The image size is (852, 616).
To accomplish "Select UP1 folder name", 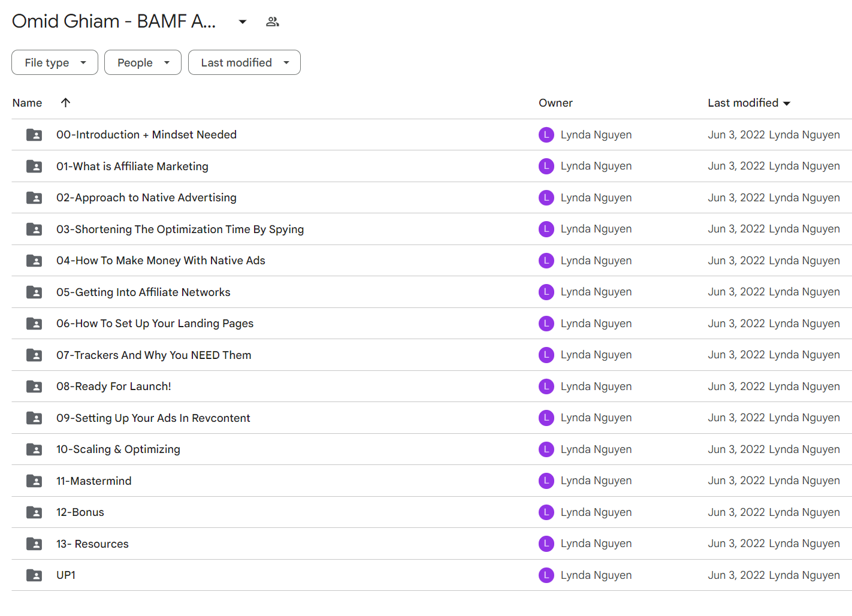I will [66, 575].
